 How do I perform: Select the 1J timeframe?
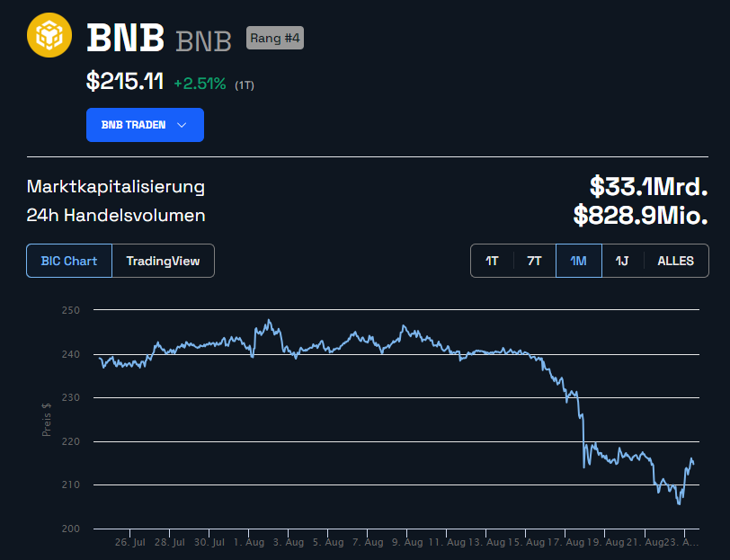click(622, 260)
